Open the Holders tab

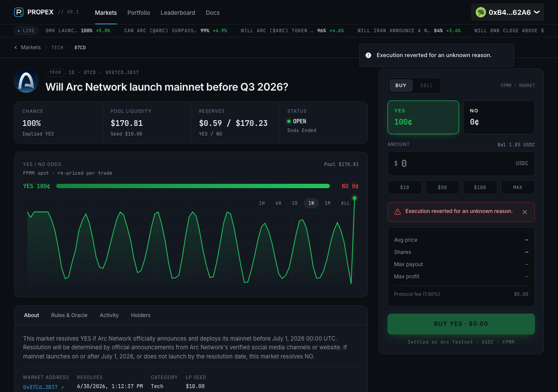[140, 315]
